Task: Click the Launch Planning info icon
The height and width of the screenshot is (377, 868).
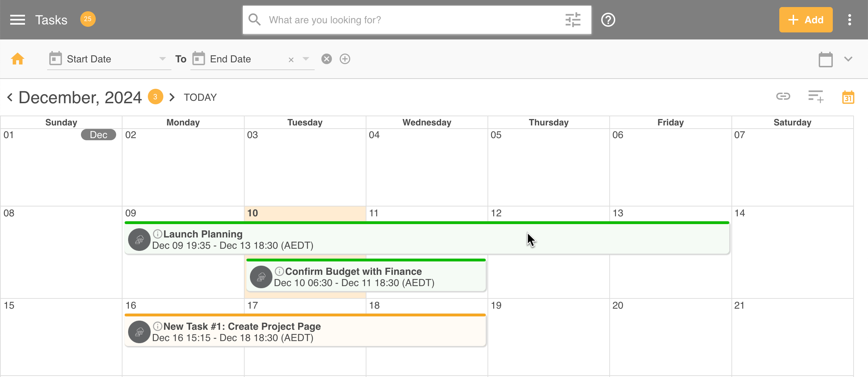Action: [157, 234]
